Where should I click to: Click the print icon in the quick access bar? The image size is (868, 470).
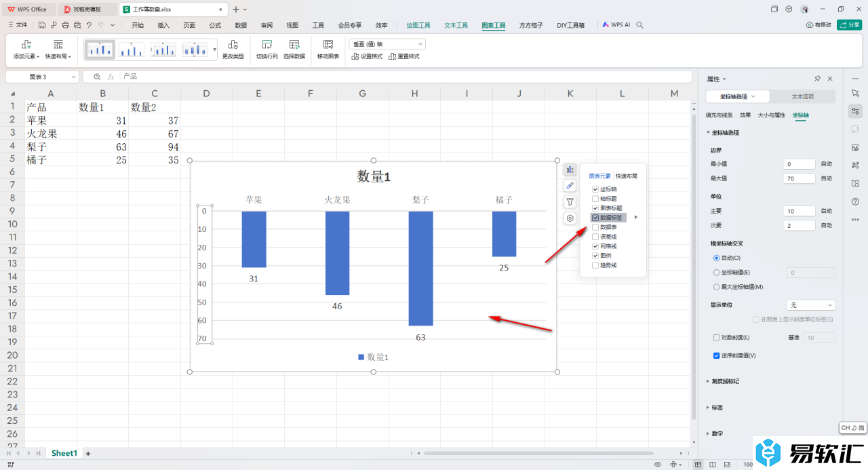[65, 25]
